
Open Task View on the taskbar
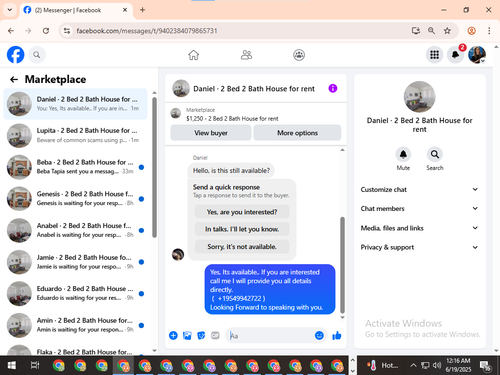(x=35, y=365)
